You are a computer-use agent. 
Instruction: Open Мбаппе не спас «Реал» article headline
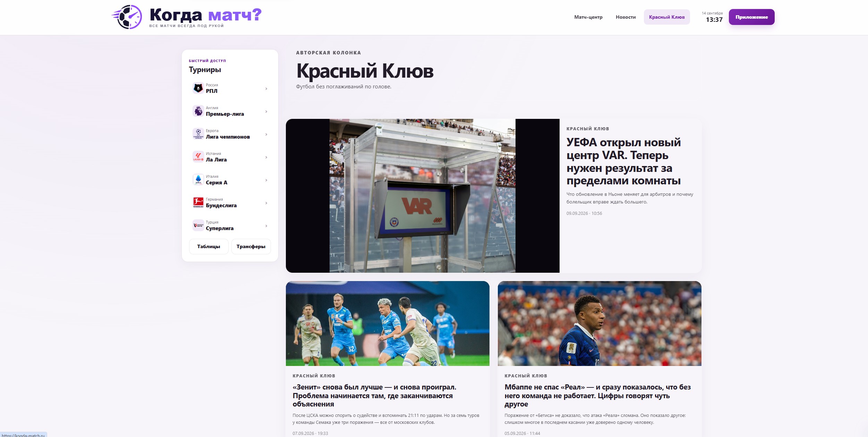coord(597,395)
